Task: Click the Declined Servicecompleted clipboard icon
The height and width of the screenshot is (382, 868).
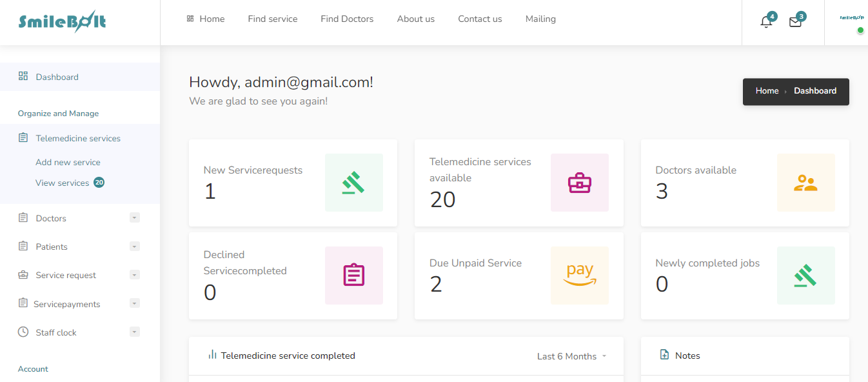Action: pos(353,276)
